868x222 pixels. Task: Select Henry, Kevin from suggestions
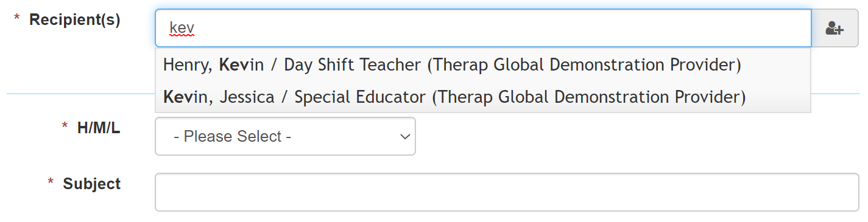click(x=483, y=64)
